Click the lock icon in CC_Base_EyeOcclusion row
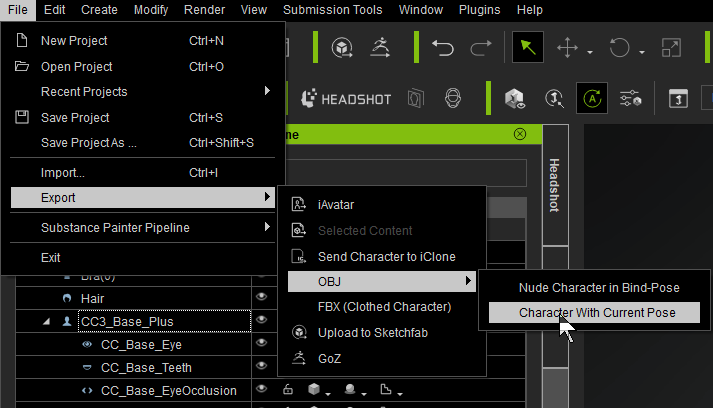This screenshot has width=713, height=408. point(287,389)
